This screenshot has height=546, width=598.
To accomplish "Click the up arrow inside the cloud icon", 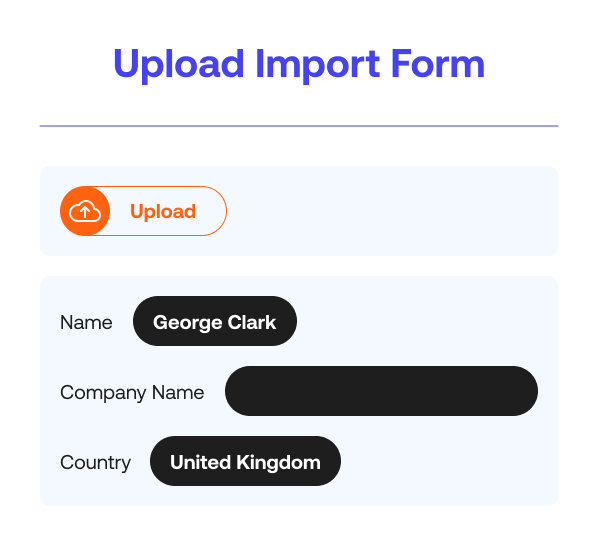I will (85, 211).
